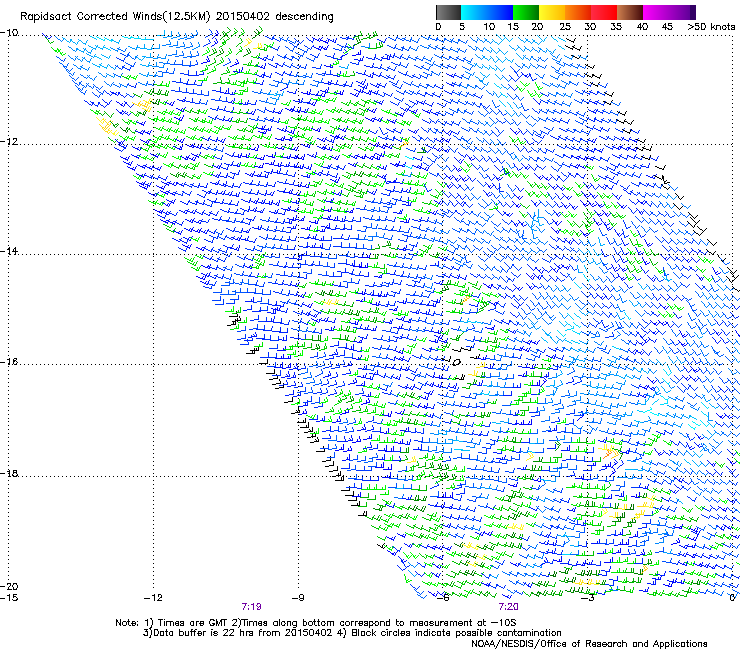Click the '-14' latitude axis label

pyautogui.click(x=9, y=251)
